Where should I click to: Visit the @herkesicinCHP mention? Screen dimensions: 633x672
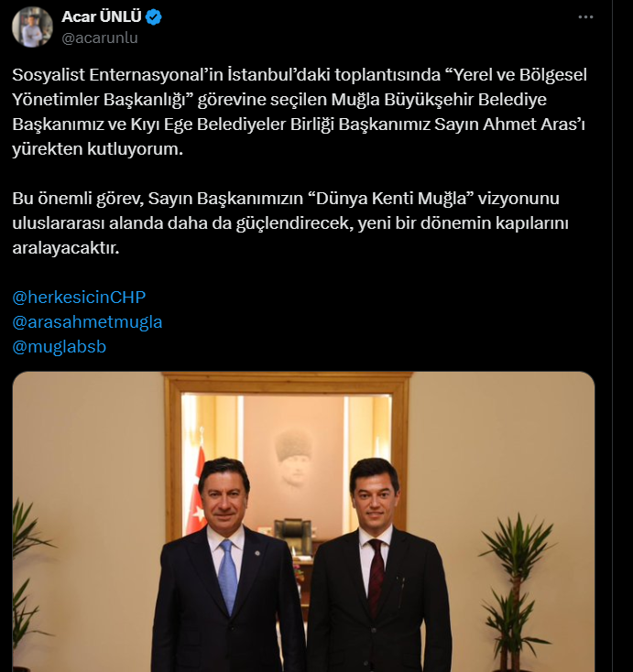click(79, 297)
